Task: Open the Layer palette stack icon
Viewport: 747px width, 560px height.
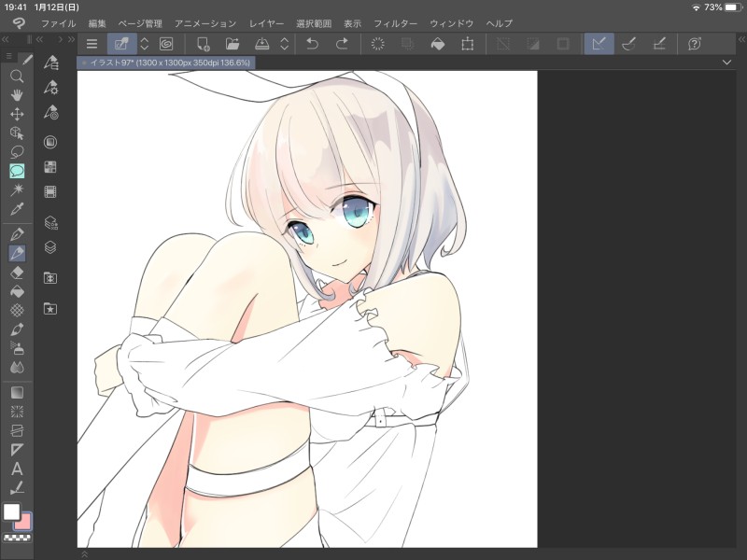Action: 50,247
